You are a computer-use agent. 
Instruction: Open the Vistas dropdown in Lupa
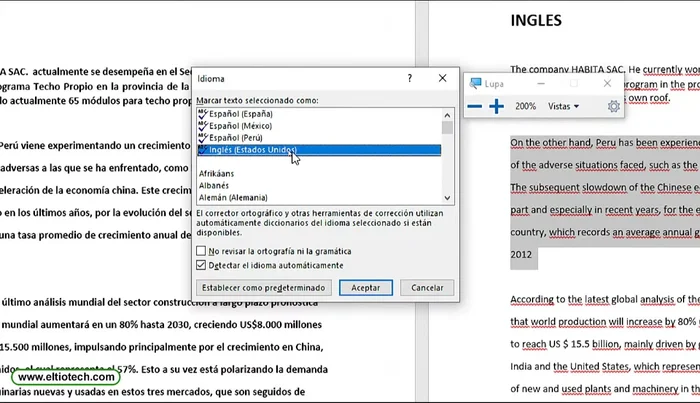pyautogui.click(x=563, y=106)
